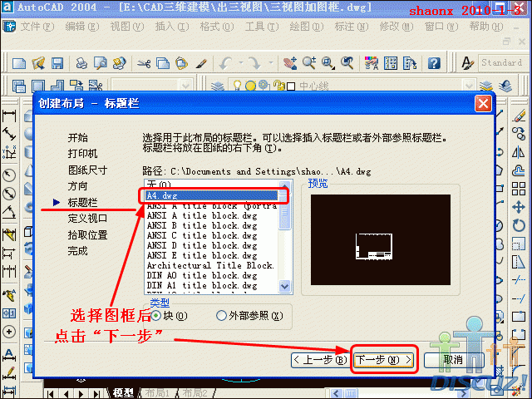Viewport: 532px width, 399px height.
Task: Activate the Zoom Realtime icon
Action: pos(309,63)
